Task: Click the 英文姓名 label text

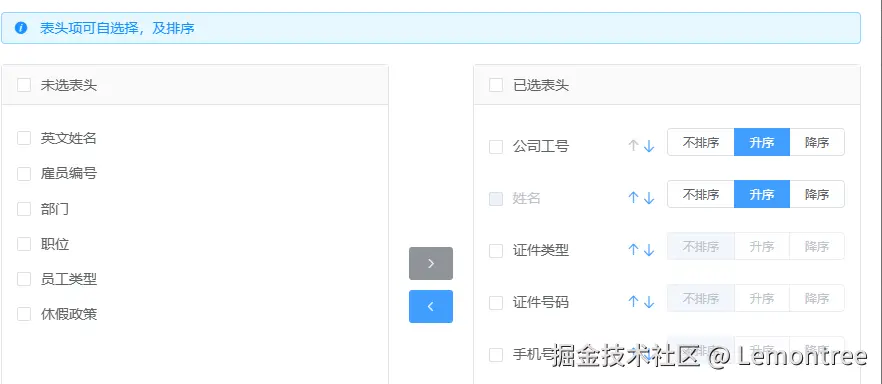Action: [x=69, y=138]
